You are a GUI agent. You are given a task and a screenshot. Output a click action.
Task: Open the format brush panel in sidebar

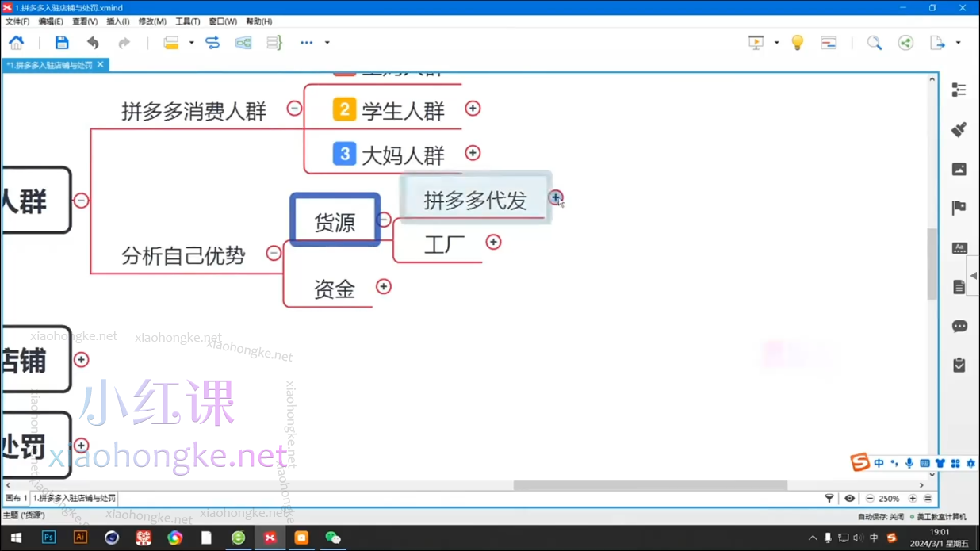[x=959, y=129]
